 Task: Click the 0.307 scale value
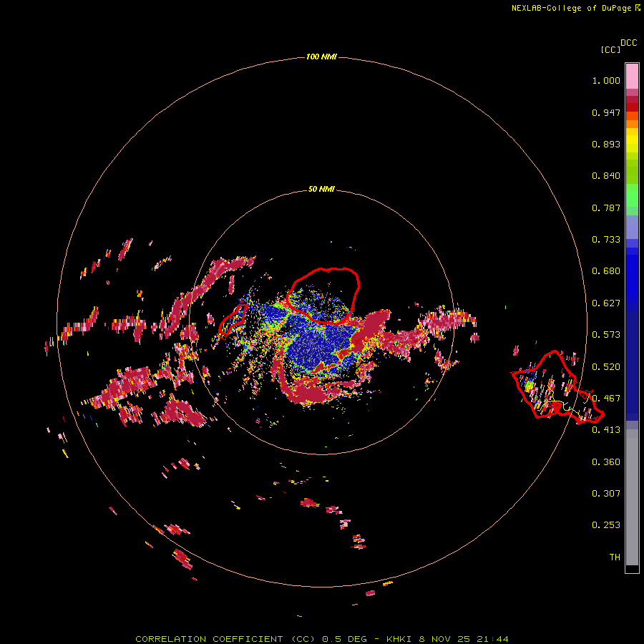[606, 494]
